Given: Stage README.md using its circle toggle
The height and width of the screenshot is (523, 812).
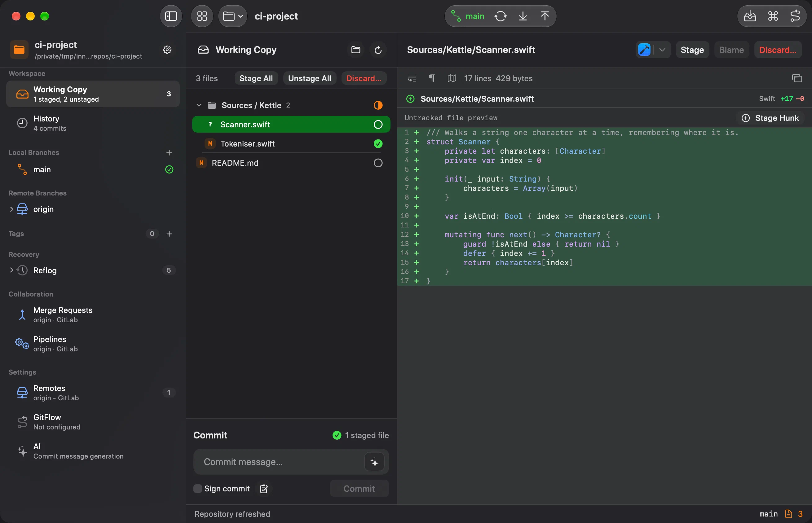Looking at the screenshot, I should coord(378,163).
